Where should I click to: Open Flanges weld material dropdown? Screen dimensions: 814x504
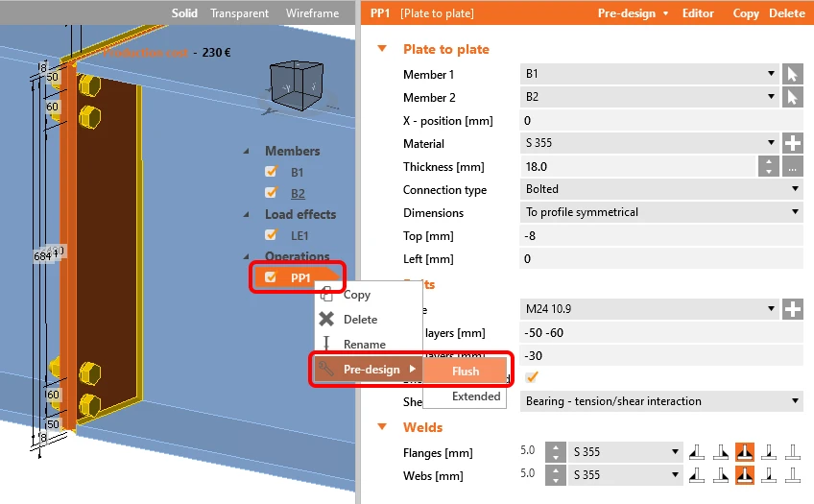(626, 452)
